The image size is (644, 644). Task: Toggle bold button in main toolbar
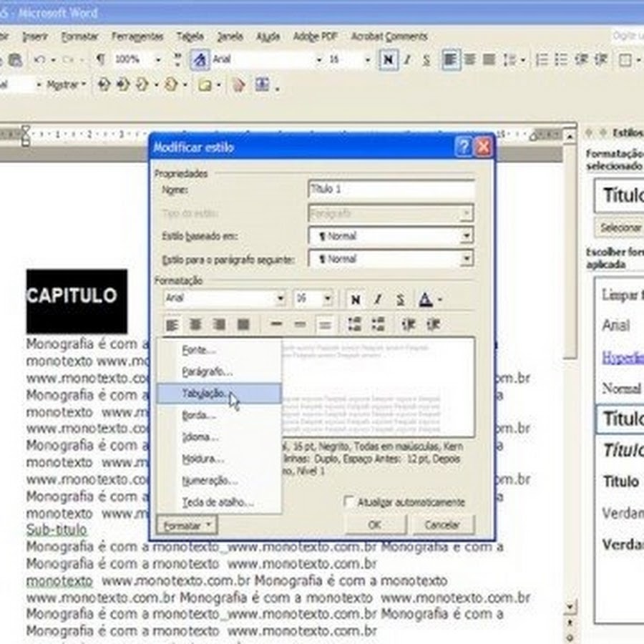(x=388, y=60)
